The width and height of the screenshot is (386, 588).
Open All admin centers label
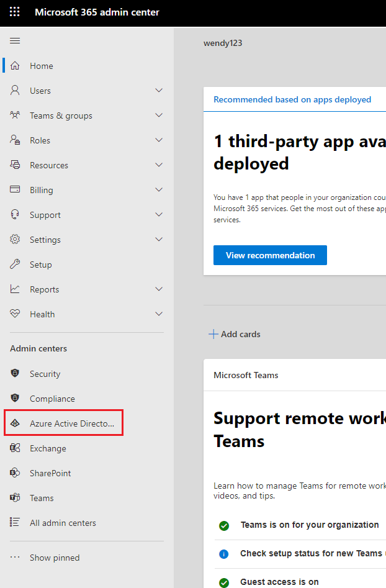click(x=63, y=523)
